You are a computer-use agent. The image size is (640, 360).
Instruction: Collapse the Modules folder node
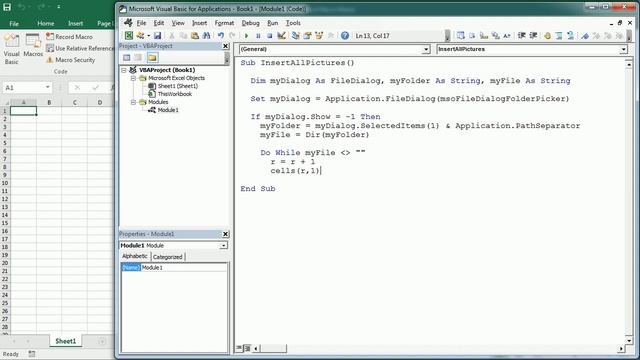click(133, 102)
